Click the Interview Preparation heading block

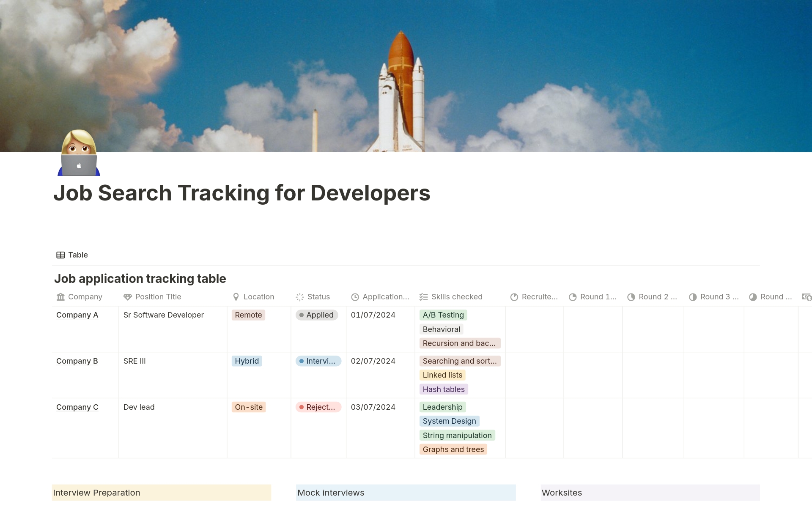coord(161,493)
